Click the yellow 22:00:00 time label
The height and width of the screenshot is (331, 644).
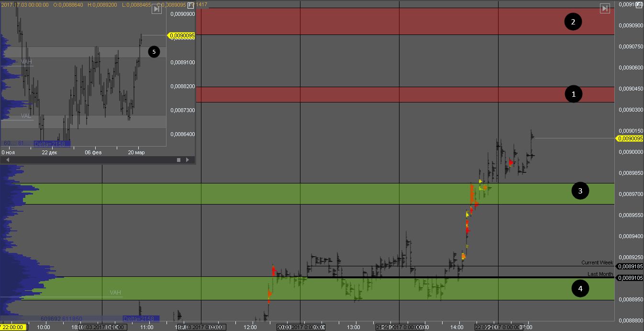[14, 327]
